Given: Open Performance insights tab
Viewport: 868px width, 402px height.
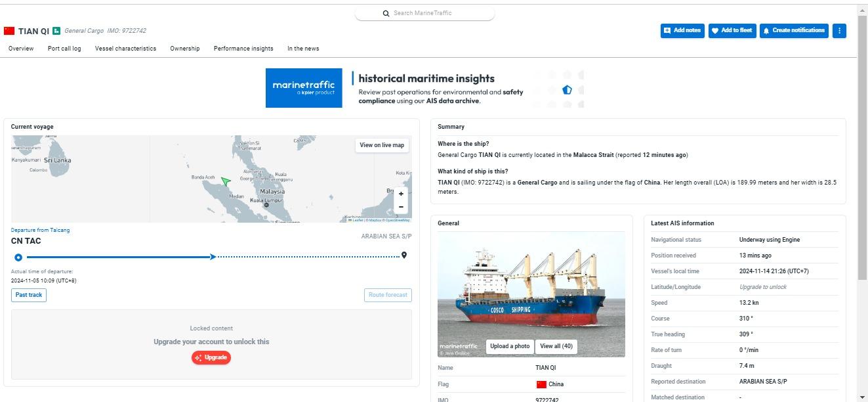Looking at the screenshot, I should pos(243,49).
